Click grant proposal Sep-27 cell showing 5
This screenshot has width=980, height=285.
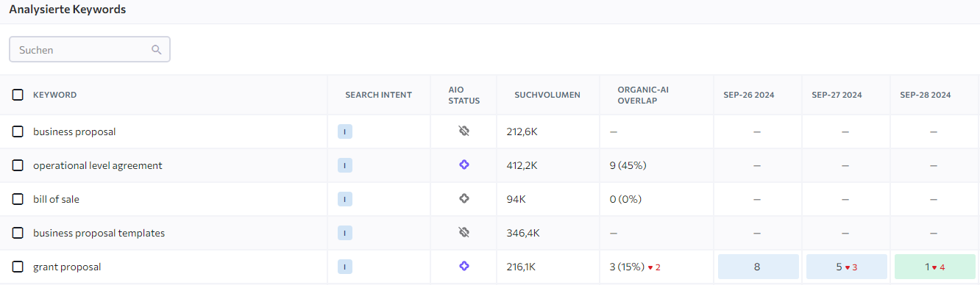pos(847,267)
